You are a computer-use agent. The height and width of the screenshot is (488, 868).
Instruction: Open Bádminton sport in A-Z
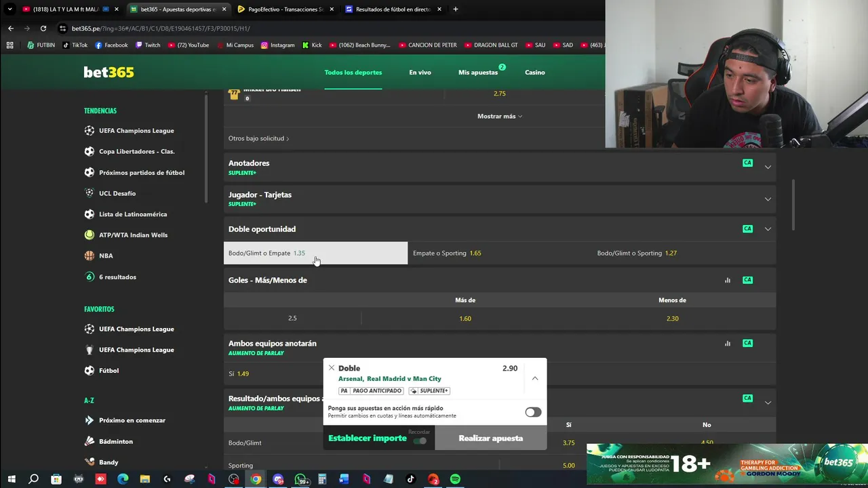click(x=115, y=441)
